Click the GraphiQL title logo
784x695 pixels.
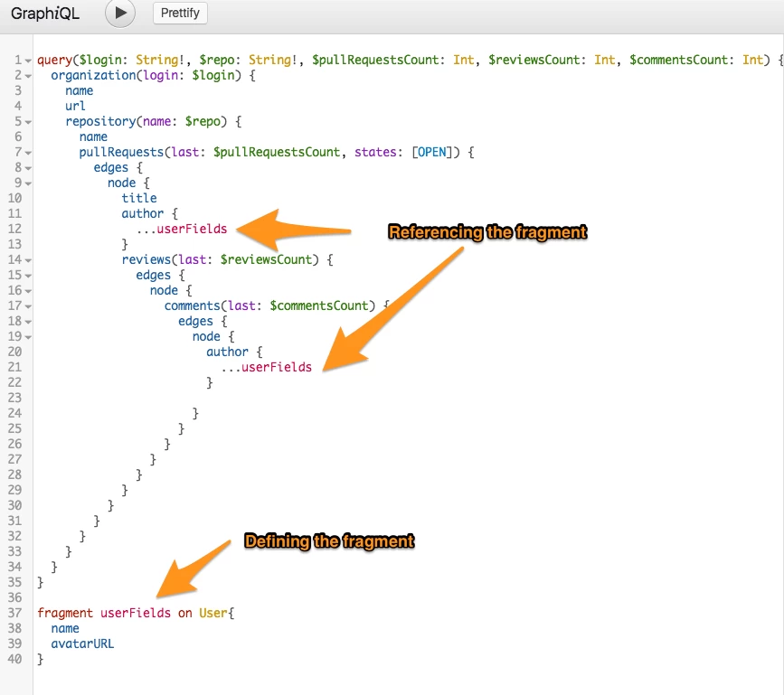pyautogui.click(x=45, y=14)
